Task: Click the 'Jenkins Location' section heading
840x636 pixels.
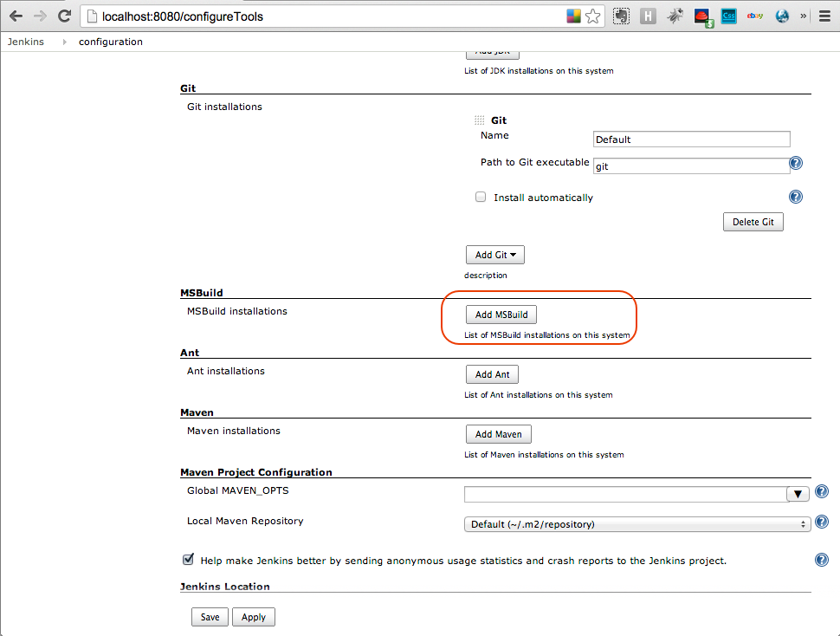Action: coord(225,586)
